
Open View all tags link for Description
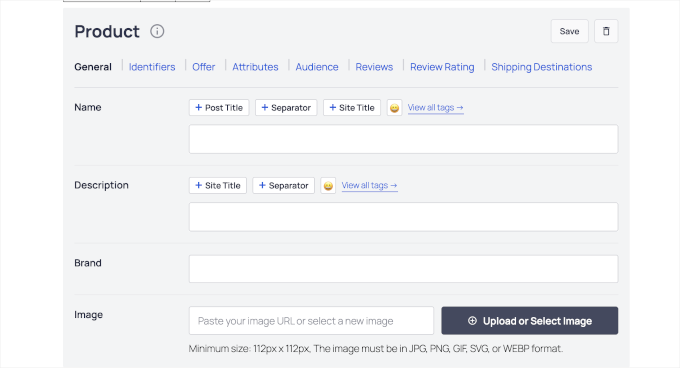[369, 186]
